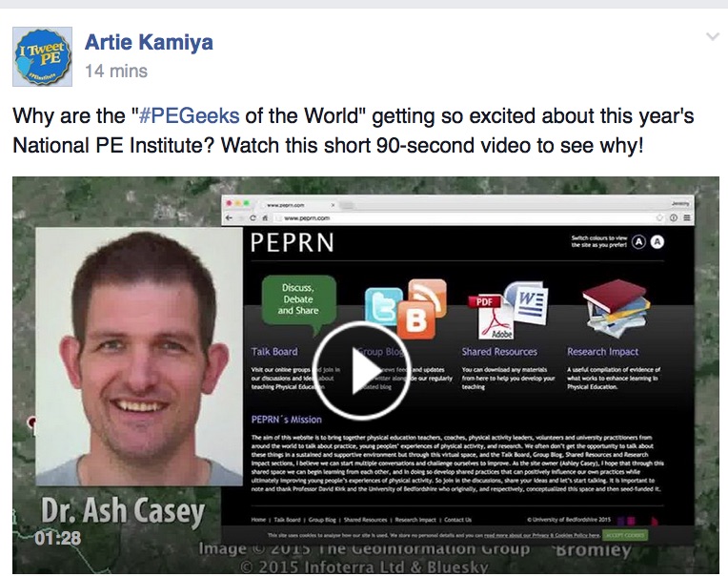The height and width of the screenshot is (576, 728).
Task: Click the I Tweet PE avatar
Action: click(42, 56)
